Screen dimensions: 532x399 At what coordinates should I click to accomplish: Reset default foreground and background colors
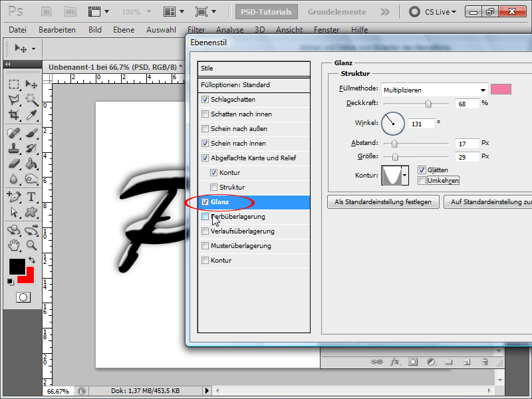click(11, 281)
